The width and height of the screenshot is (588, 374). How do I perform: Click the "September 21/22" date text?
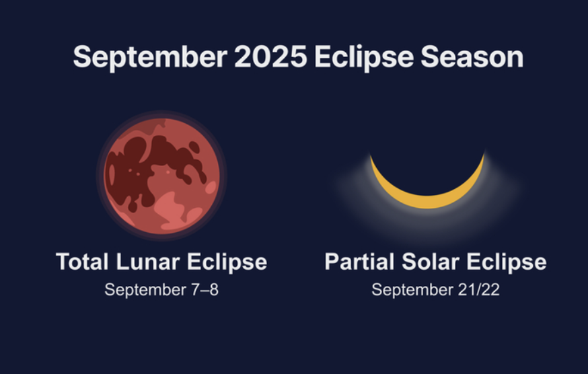coord(435,291)
